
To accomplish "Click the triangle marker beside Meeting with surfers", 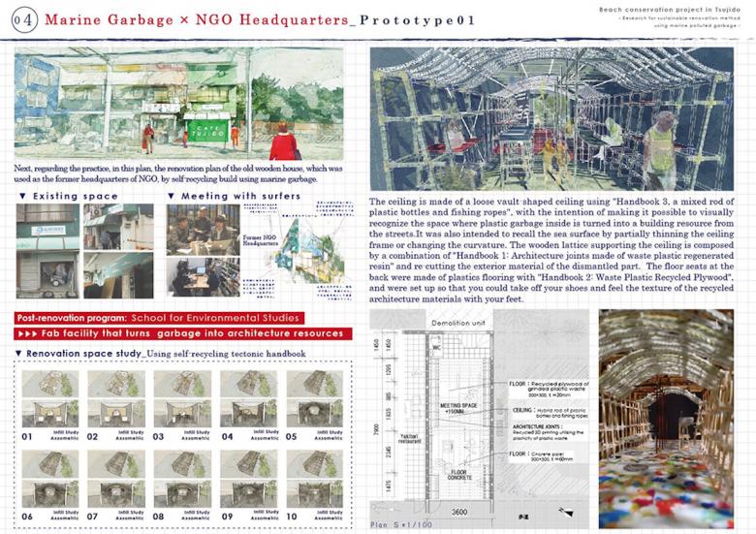I will coord(173,197).
